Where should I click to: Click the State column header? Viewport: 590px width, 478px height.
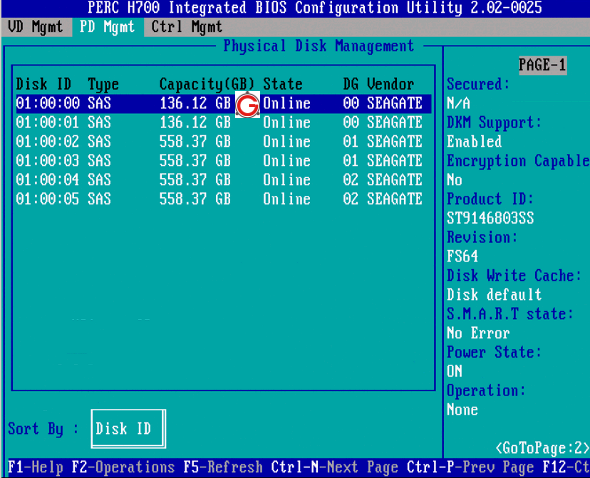pyautogui.click(x=283, y=84)
